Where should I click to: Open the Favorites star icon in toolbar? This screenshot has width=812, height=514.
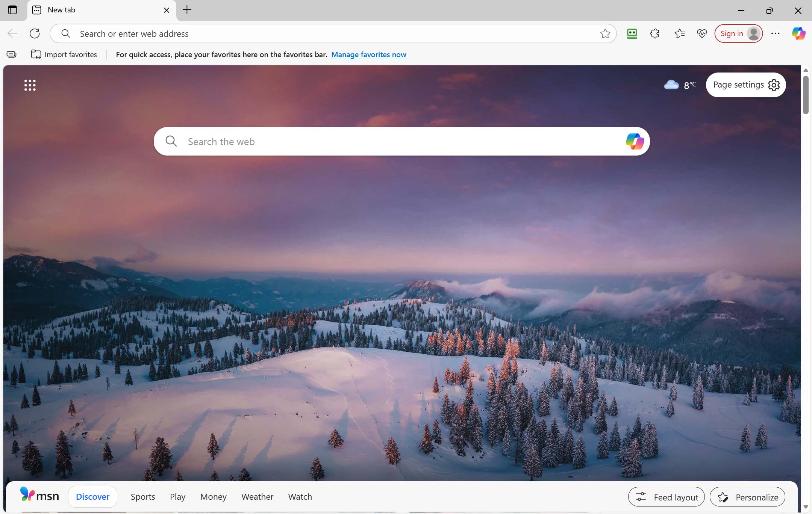coord(679,33)
